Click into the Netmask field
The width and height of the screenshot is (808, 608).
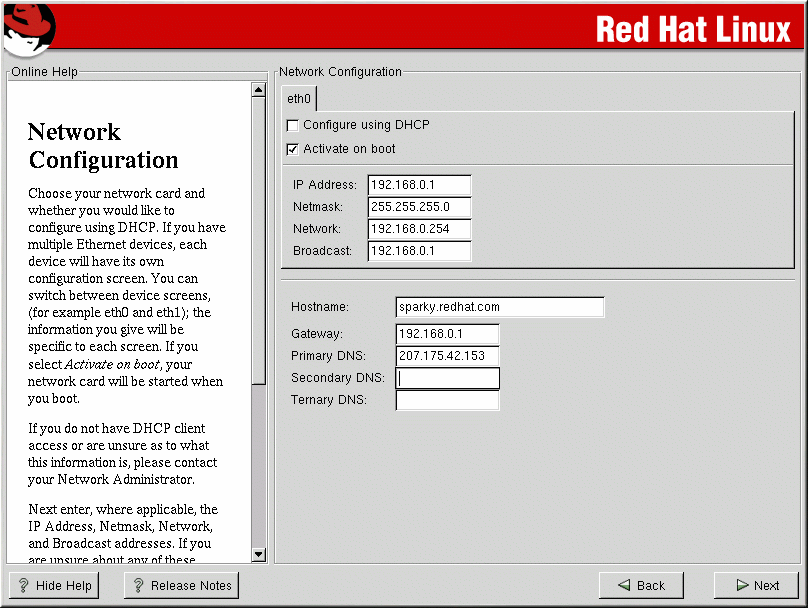[x=419, y=207]
